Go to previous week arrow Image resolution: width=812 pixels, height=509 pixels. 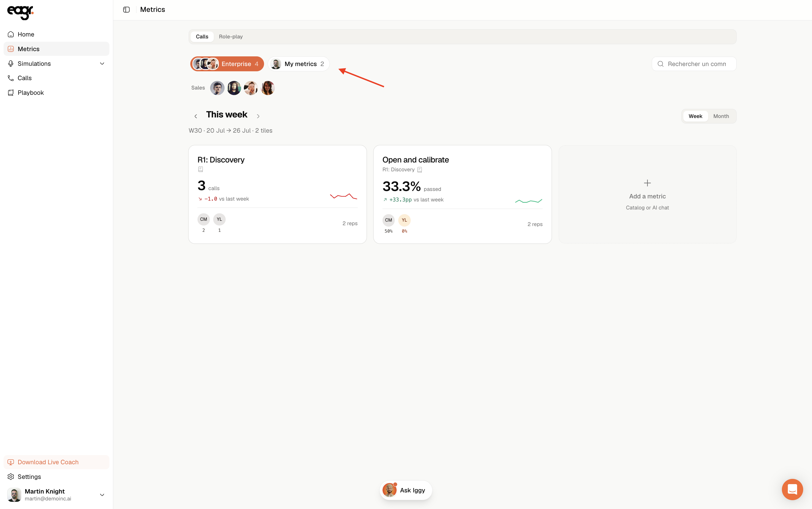(196, 116)
